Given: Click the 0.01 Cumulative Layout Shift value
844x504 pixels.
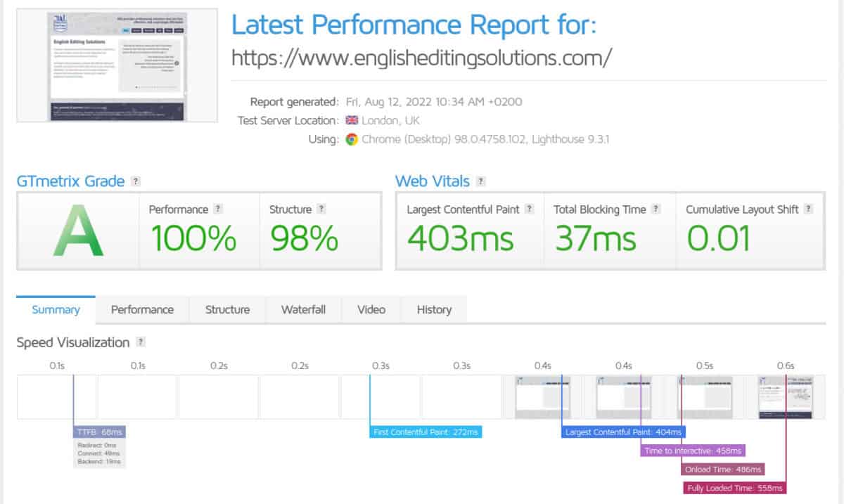Looking at the screenshot, I should [717, 239].
